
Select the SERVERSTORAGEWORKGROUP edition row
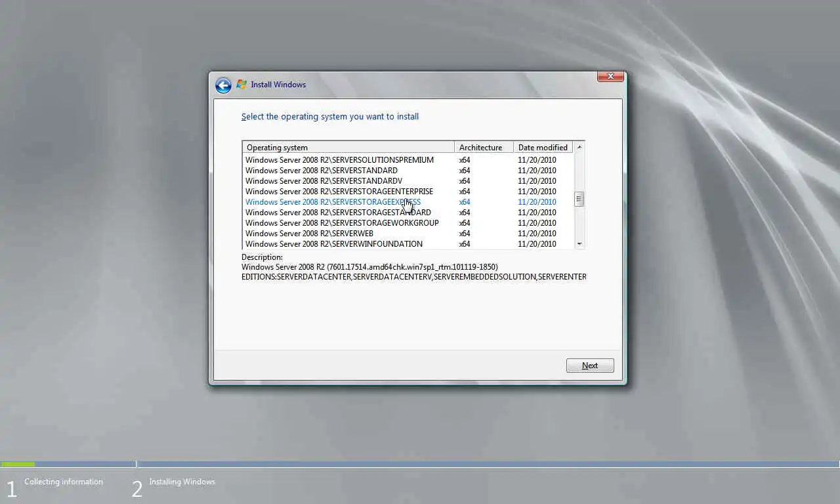point(408,223)
